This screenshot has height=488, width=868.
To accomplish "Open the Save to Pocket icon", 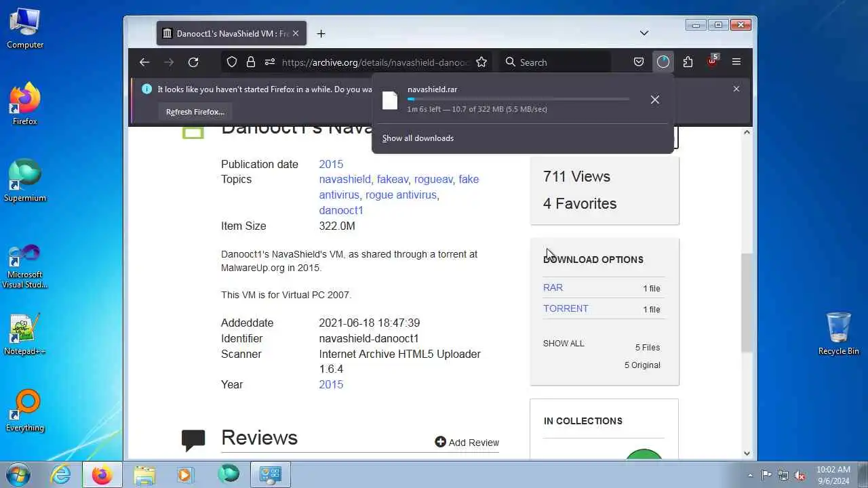I will click(639, 62).
